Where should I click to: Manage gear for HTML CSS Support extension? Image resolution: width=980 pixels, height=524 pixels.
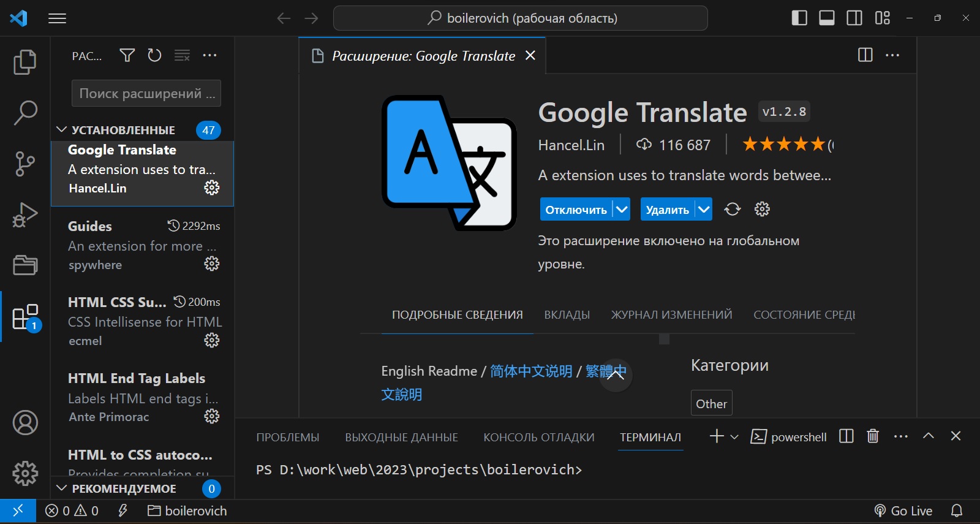coord(212,340)
